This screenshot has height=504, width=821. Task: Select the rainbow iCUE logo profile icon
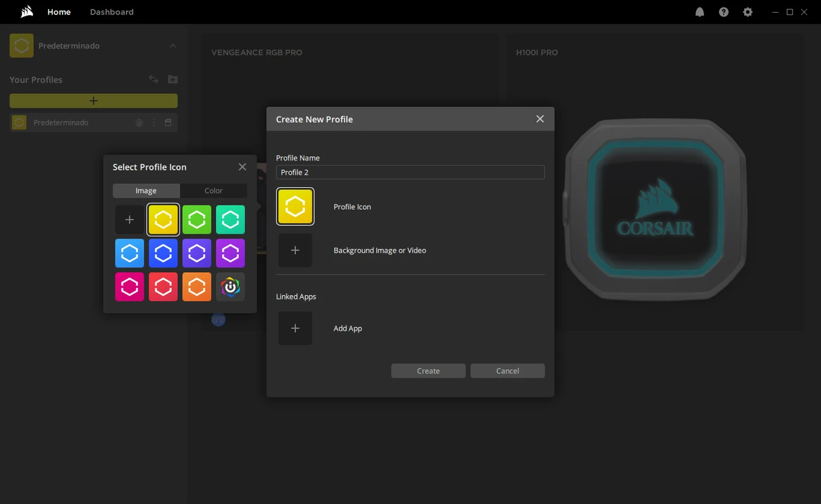[x=230, y=287]
